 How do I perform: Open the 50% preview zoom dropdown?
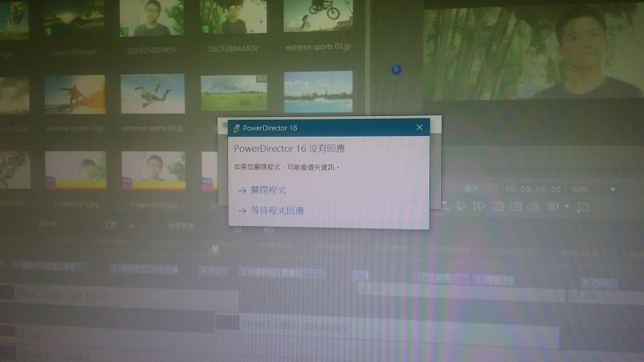(613, 189)
